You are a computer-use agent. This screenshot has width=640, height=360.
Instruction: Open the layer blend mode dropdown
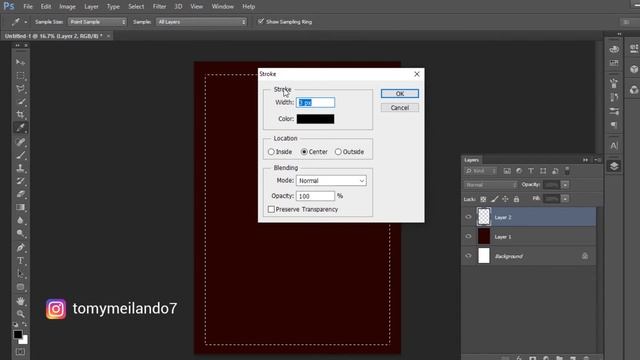coord(491,185)
